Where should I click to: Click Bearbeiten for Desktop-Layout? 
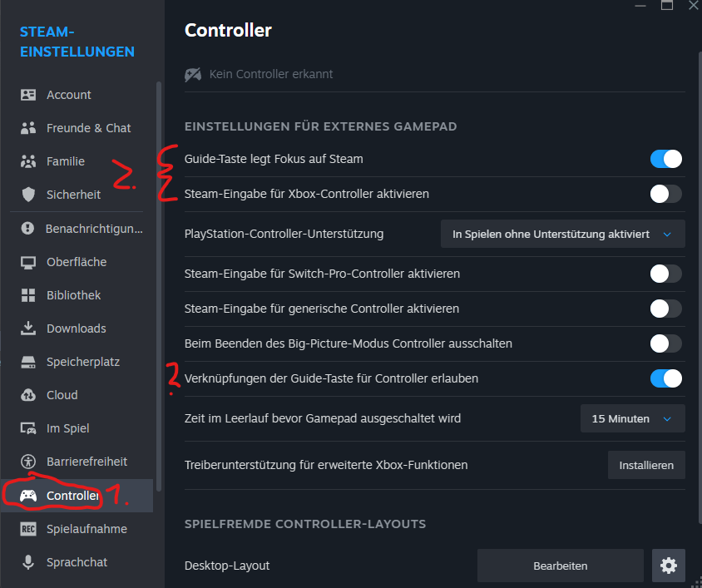(560, 566)
